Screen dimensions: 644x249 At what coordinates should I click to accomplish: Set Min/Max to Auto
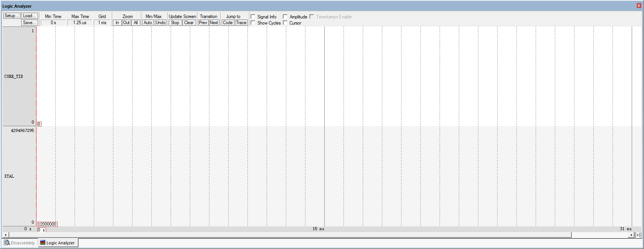[148, 23]
